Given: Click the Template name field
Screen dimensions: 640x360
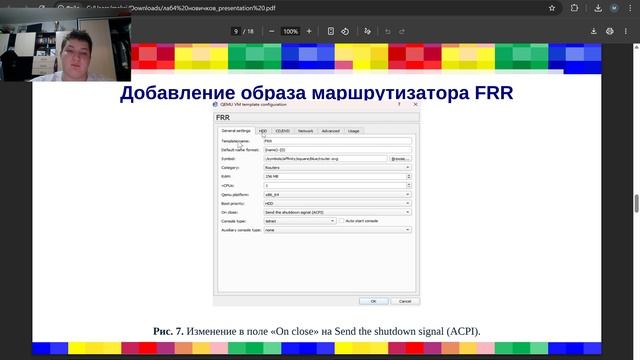Looking at the screenshot, I should [x=338, y=141].
